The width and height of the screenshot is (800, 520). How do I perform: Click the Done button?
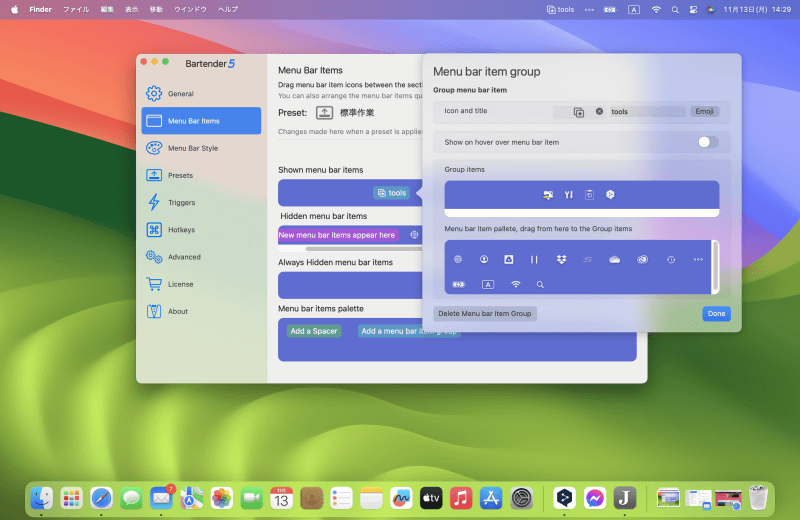[716, 313]
